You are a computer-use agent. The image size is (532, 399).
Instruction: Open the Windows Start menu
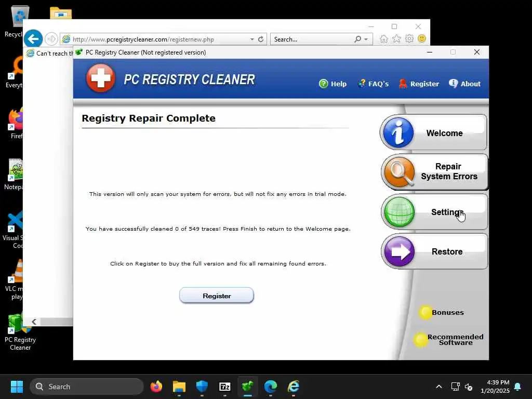(17, 387)
